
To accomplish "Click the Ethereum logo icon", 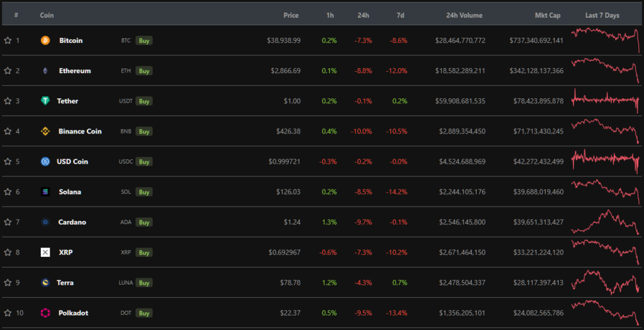I will click(45, 71).
